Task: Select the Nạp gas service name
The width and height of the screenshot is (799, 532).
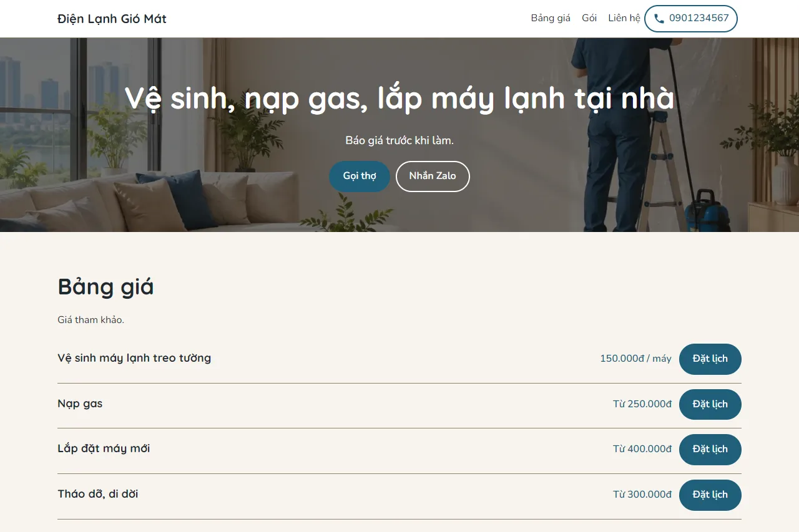Action: click(x=80, y=404)
